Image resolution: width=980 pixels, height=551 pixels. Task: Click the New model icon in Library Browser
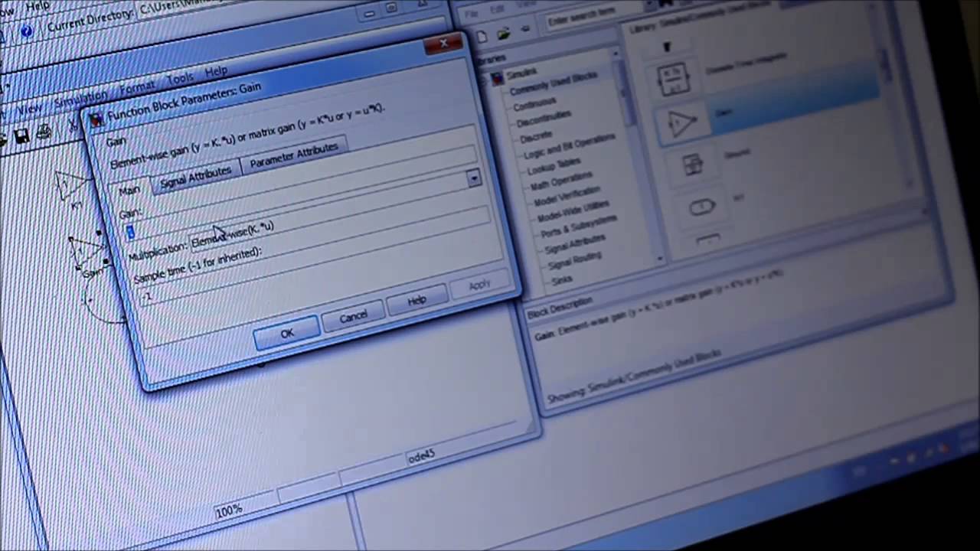[482, 37]
